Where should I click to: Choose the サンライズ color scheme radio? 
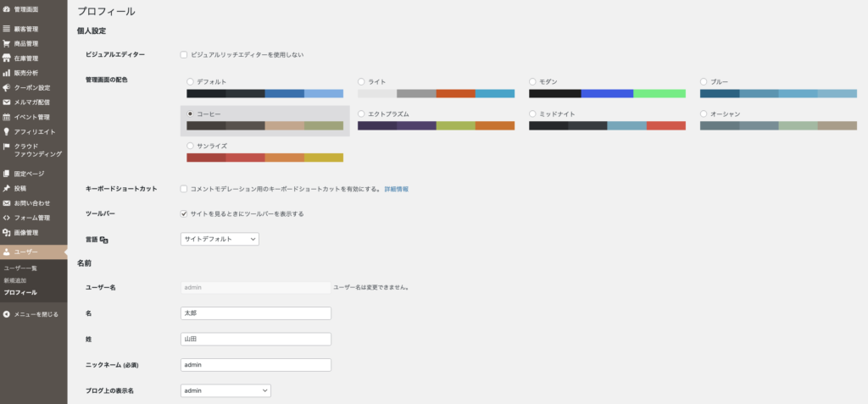(190, 146)
